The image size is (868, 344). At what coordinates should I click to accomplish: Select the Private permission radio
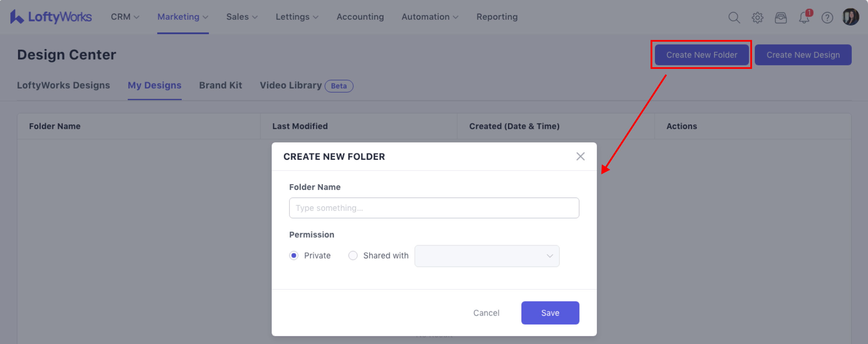(294, 255)
